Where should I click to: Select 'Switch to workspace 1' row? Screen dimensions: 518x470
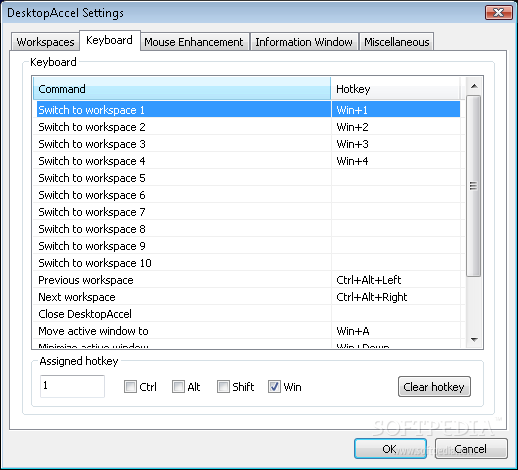coord(248,110)
